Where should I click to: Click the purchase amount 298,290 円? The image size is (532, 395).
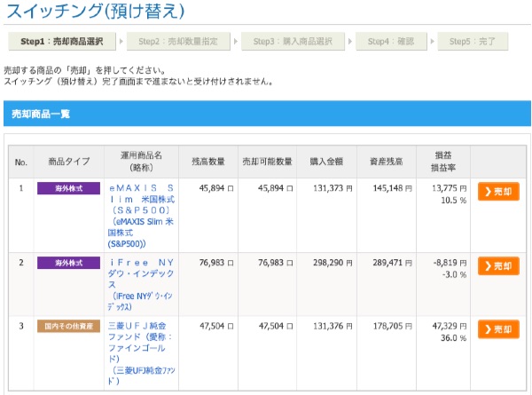coord(332,263)
